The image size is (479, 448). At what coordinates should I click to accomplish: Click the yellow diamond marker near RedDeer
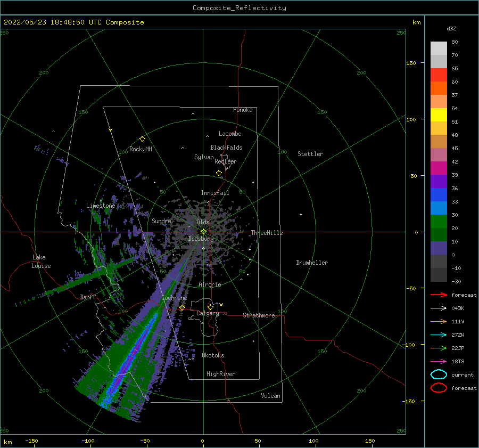(219, 173)
